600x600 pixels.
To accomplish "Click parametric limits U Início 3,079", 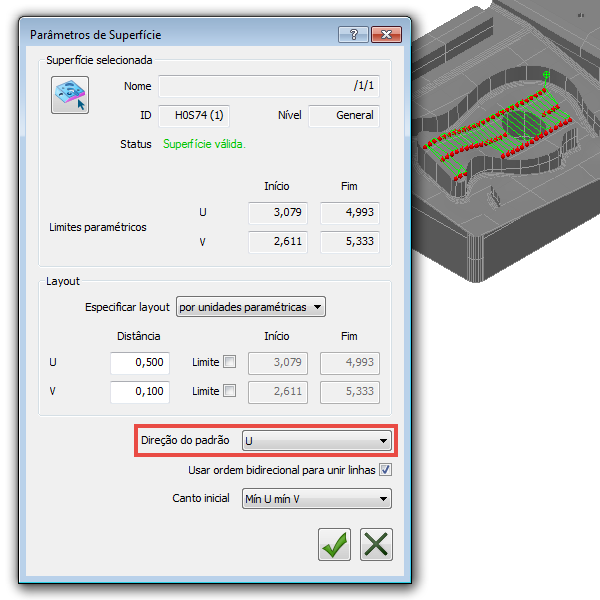I will [x=278, y=213].
